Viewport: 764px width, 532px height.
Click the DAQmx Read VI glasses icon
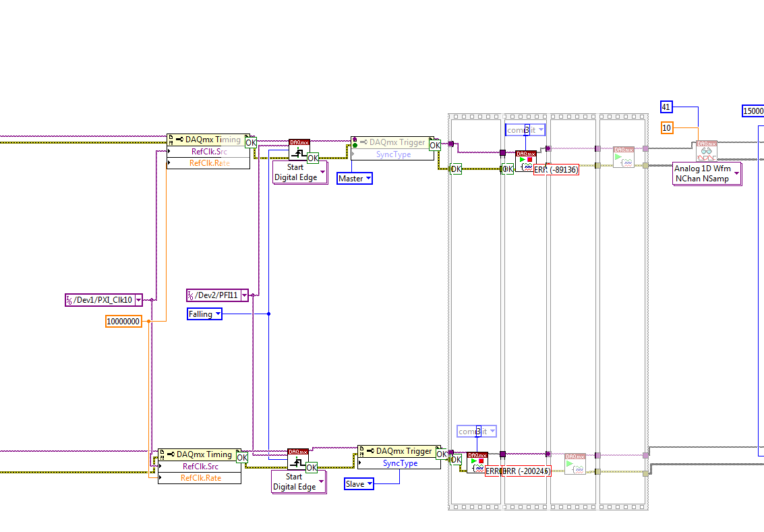707,151
